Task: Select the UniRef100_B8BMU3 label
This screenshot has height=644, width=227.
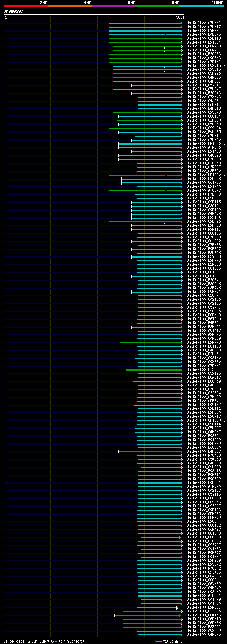Action: click(x=204, y=315)
